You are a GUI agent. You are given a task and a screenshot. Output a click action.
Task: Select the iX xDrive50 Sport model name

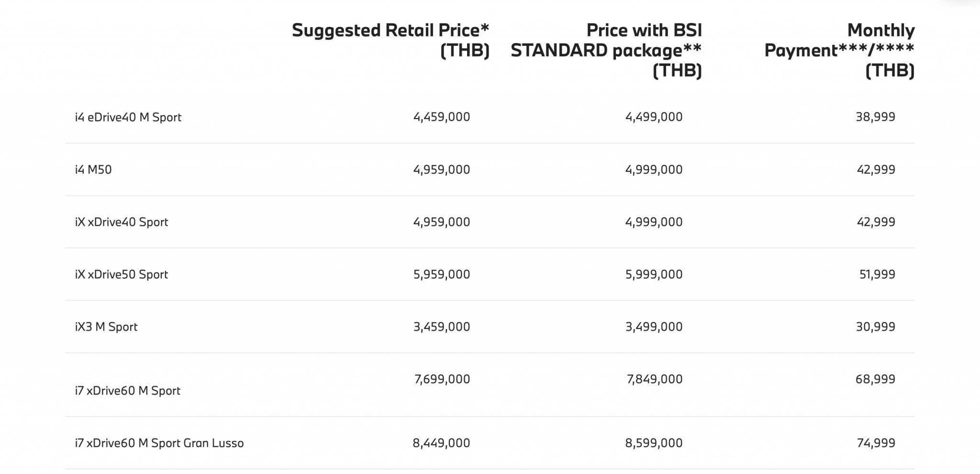(x=122, y=275)
